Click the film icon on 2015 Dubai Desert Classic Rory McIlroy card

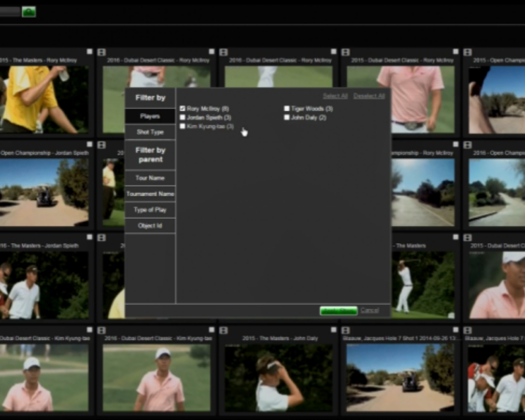pos(345,52)
